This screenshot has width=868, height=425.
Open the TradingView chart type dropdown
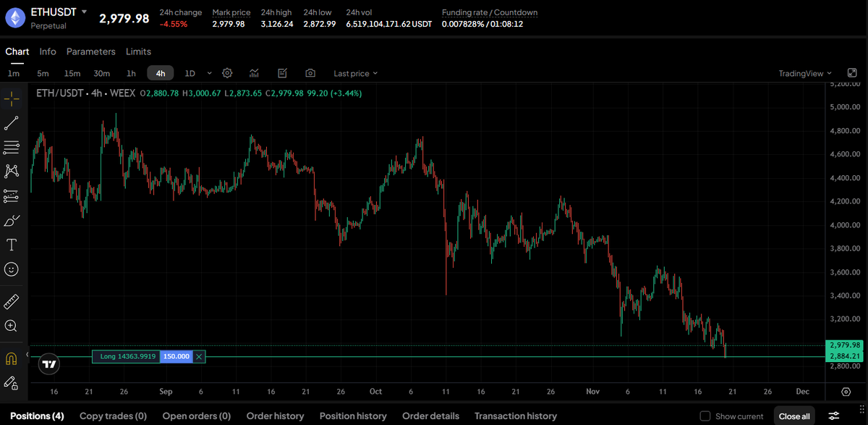(805, 73)
